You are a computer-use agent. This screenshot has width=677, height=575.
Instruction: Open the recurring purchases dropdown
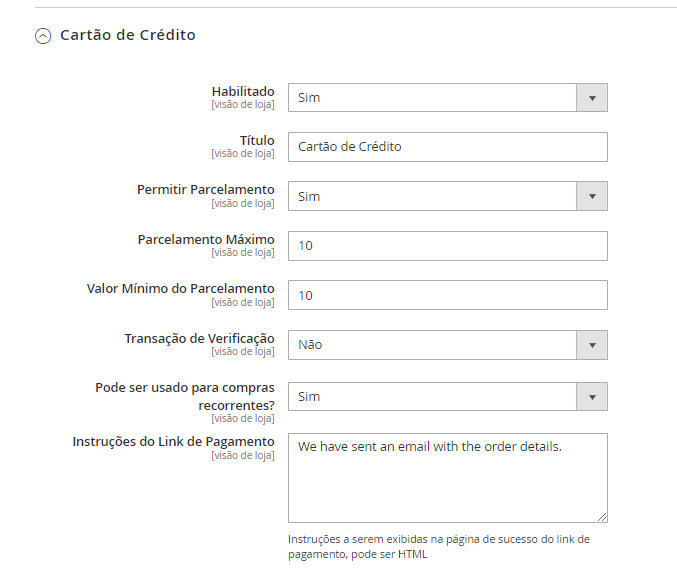pyautogui.click(x=432, y=397)
